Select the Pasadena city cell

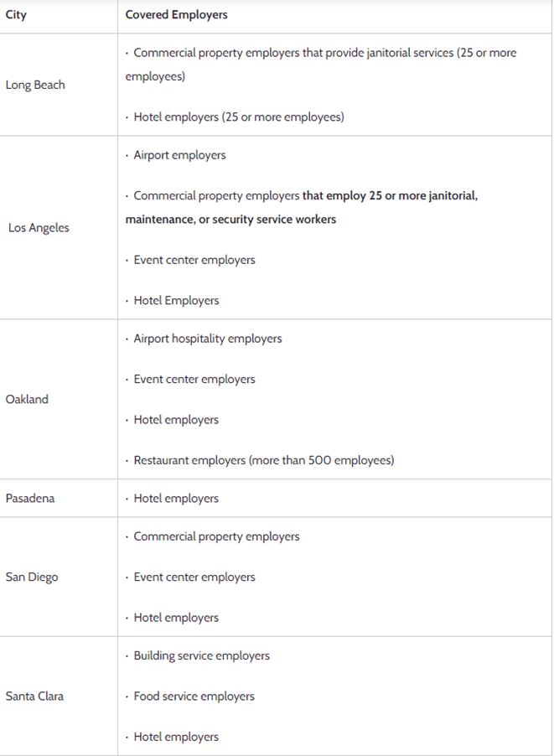coord(30,498)
